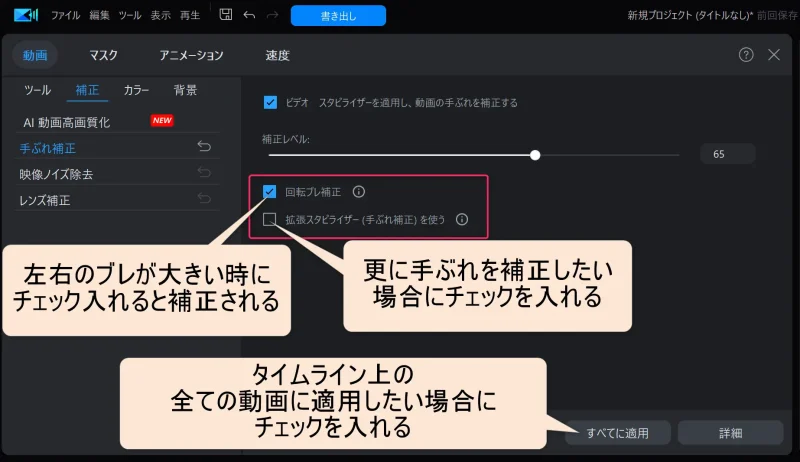This screenshot has height=462, width=800.
Task: Switch to the 速度 tab
Action: pos(278,55)
